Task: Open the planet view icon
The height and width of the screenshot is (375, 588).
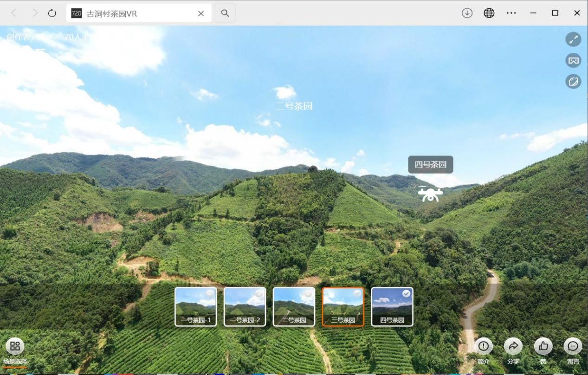Action: click(x=573, y=82)
